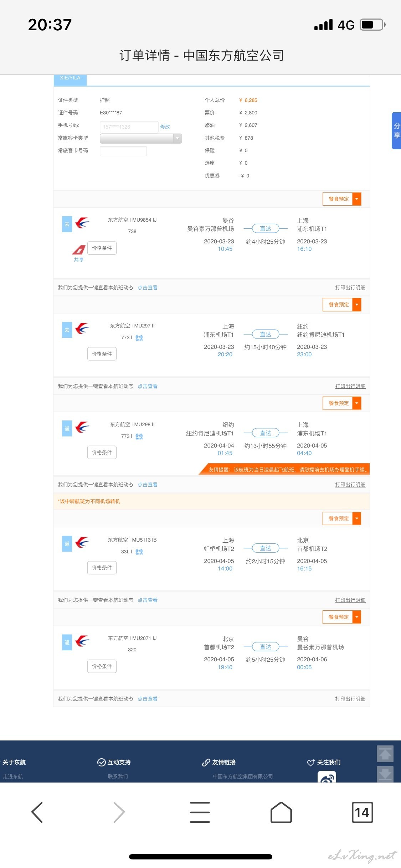Screen dimensions: 401x868
Task: Click the 常旅客卡号码 input field
Action: [x=123, y=151]
